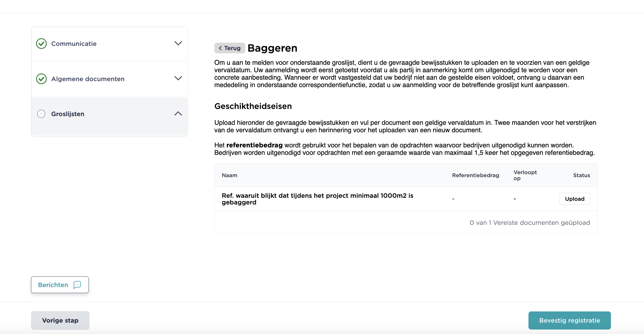Click the grey status circle beside Groslijsten
644x334 pixels.
[41, 114]
